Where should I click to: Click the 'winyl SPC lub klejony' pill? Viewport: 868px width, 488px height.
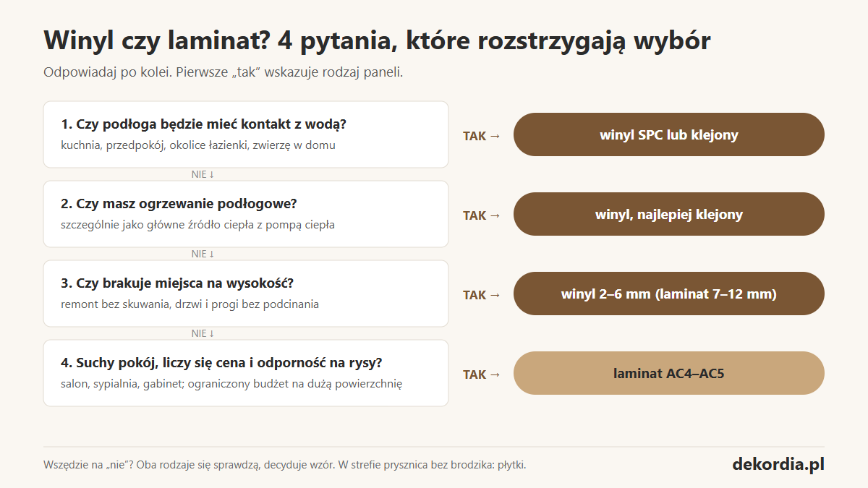(669, 134)
